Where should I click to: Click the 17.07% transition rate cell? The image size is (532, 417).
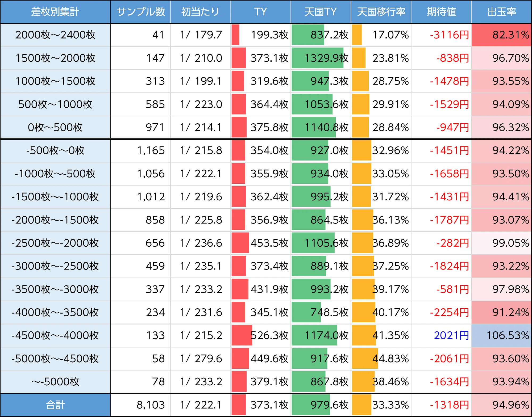[x=381, y=35]
